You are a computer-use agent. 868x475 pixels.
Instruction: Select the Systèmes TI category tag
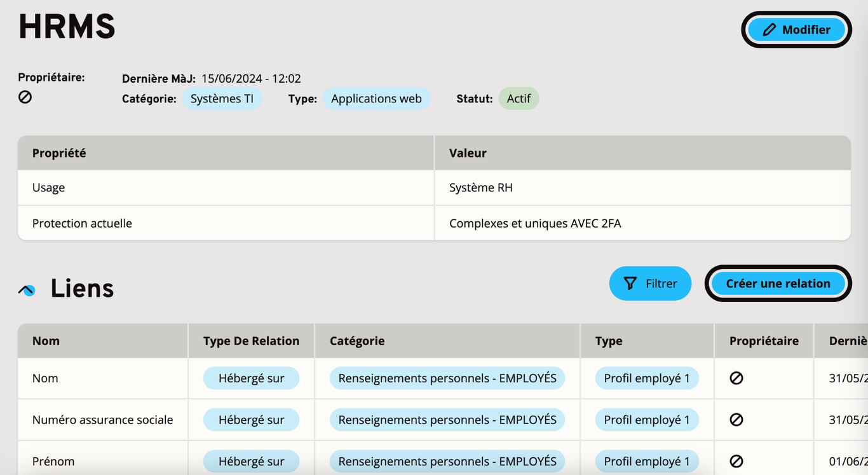[x=222, y=99]
